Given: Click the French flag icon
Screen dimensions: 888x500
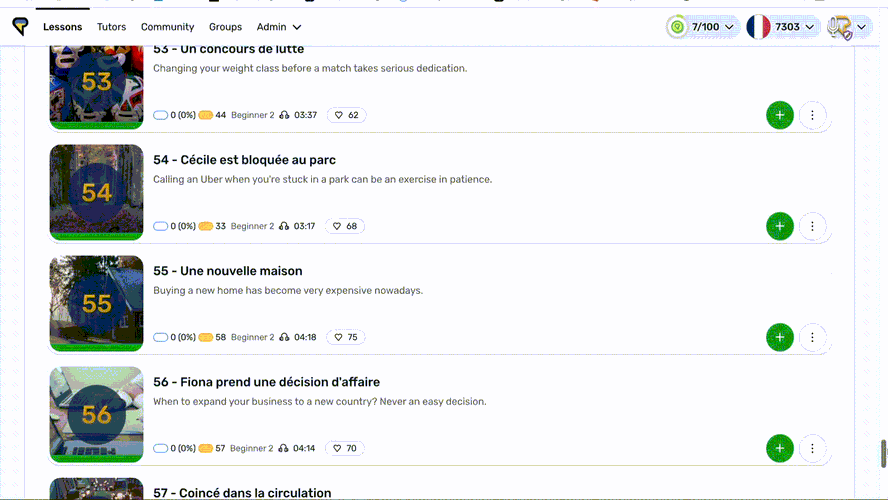Looking at the screenshot, I should pyautogui.click(x=758, y=27).
